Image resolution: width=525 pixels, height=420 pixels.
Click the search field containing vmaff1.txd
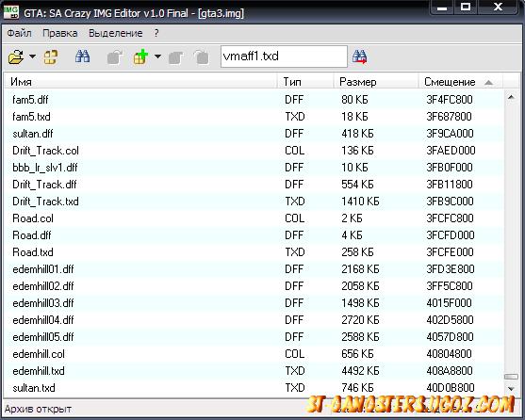[284, 57]
